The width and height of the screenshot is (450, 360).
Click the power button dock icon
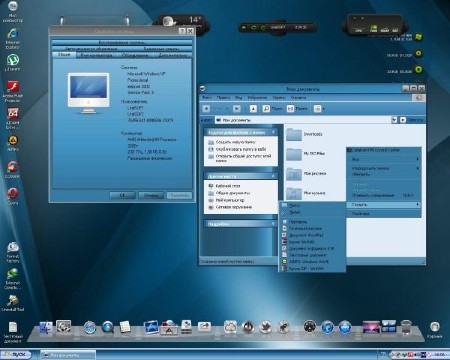point(248,327)
